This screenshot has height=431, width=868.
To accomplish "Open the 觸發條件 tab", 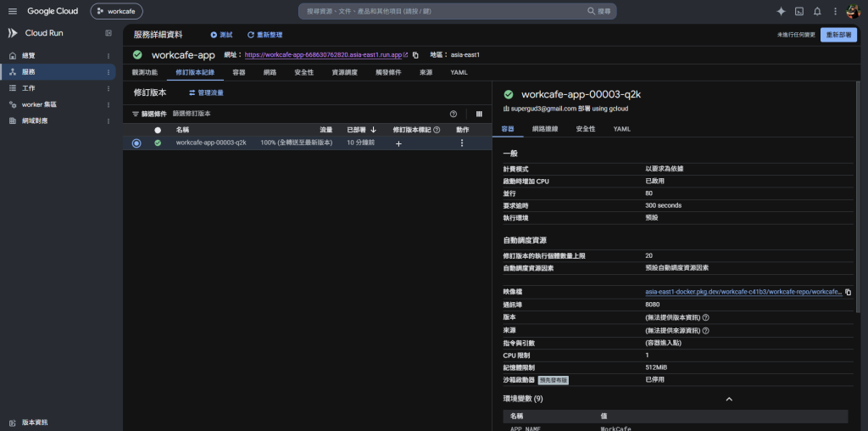I will [388, 73].
